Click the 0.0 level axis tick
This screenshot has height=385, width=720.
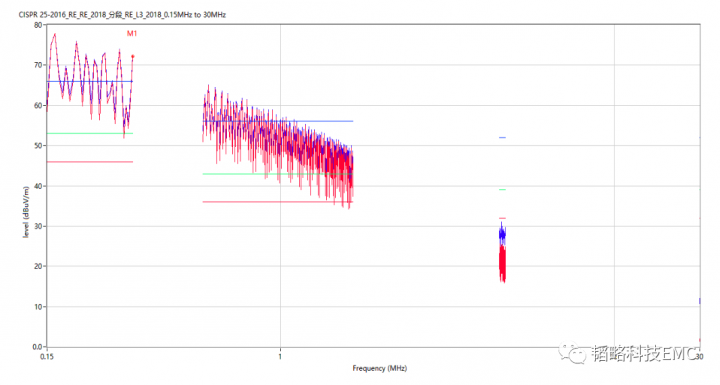(37, 347)
